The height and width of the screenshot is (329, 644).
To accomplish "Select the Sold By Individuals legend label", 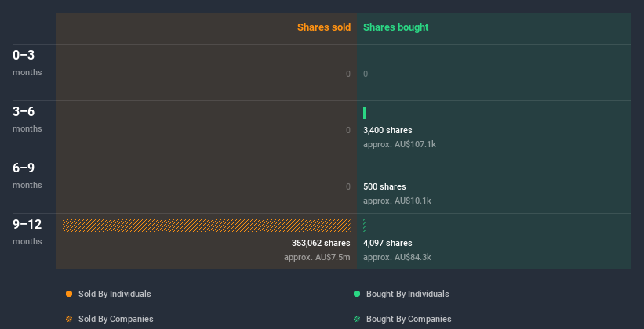I will tap(115, 294).
